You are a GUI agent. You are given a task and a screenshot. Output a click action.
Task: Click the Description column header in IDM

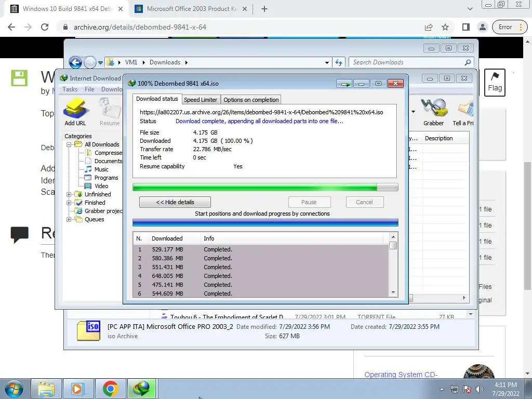click(445, 138)
